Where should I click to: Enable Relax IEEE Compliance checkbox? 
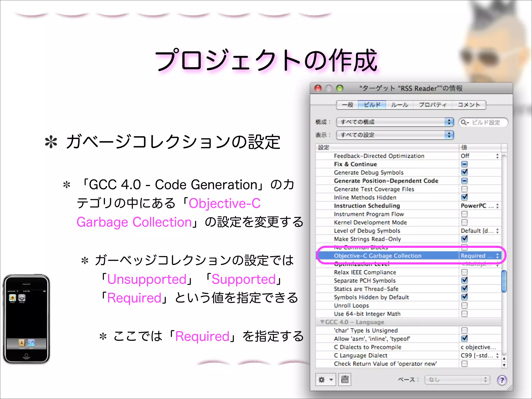464,272
